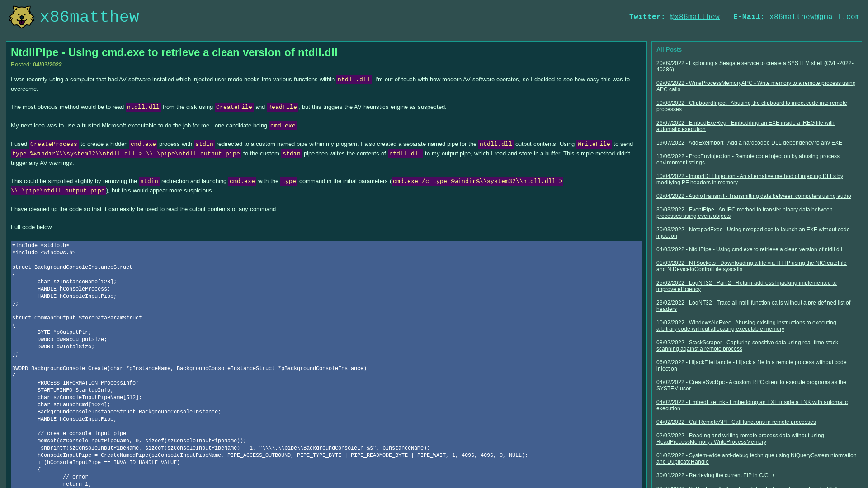868x488 pixels.
Task: Click the posted date 04/03/2022
Action: tap(47, 65)
